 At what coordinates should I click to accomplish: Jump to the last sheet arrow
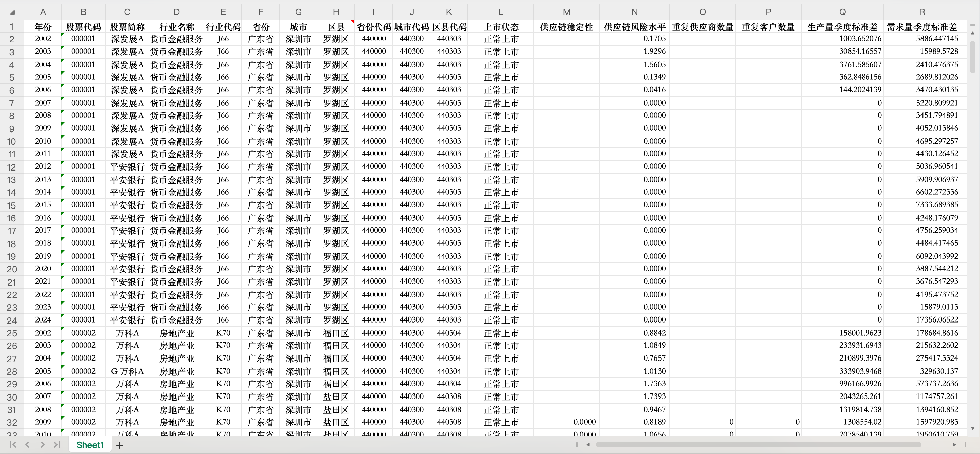point(57,445)
